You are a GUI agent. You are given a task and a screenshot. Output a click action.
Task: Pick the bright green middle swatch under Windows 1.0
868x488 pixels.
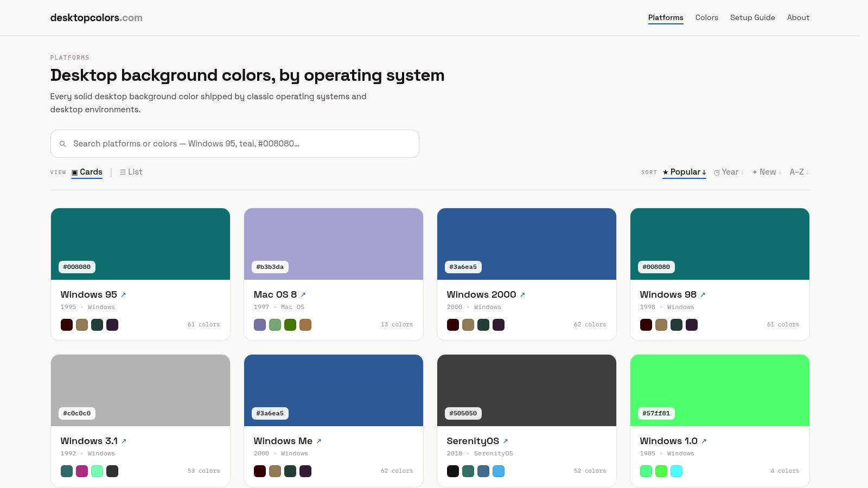click(661, 471)
